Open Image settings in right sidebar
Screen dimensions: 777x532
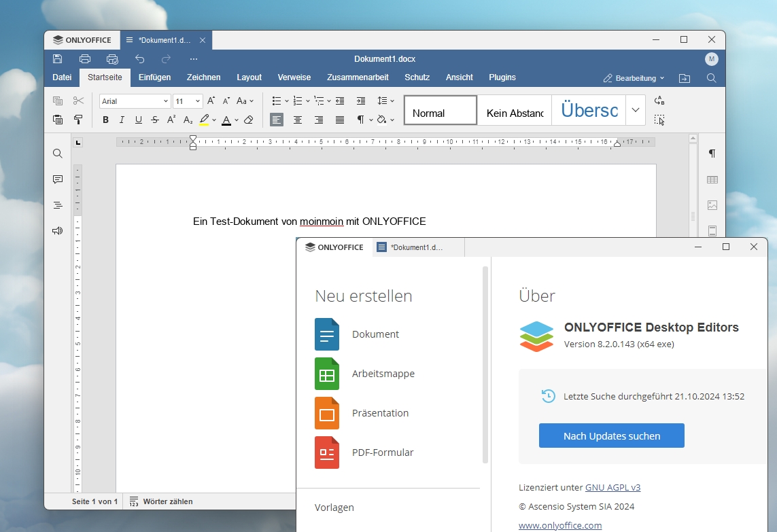(712, 205)
